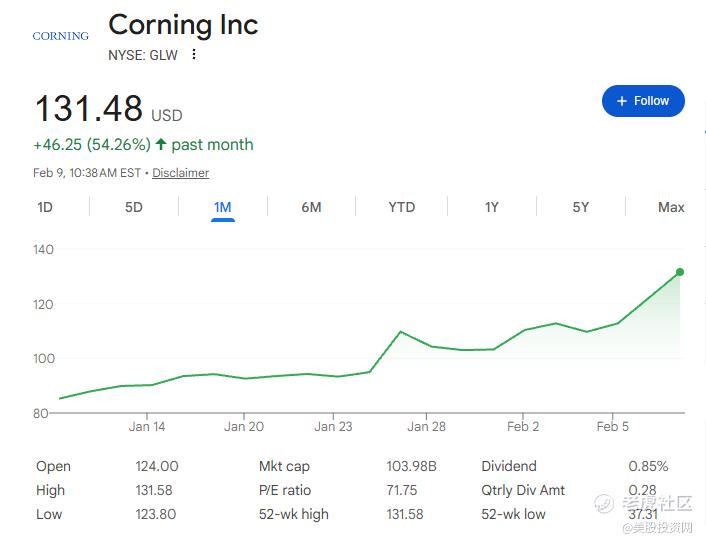This screenshot has height=544, width=706.
Task: Switch to the 5D chart tab
Action: (134, 207)
